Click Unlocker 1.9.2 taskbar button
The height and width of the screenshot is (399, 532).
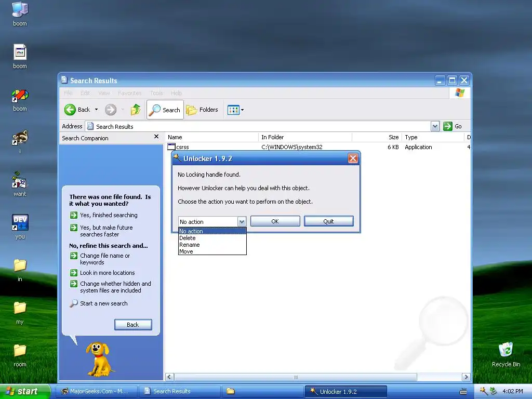(346, 391)
